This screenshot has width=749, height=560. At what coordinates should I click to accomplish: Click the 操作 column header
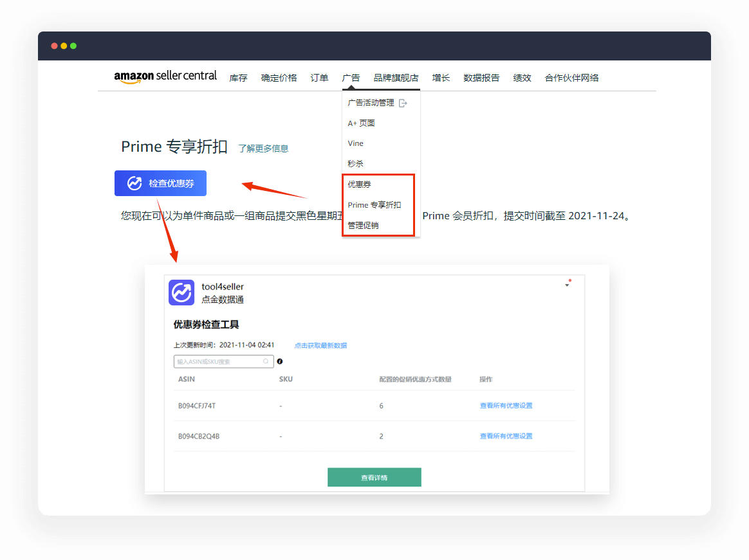coord(486,379)
